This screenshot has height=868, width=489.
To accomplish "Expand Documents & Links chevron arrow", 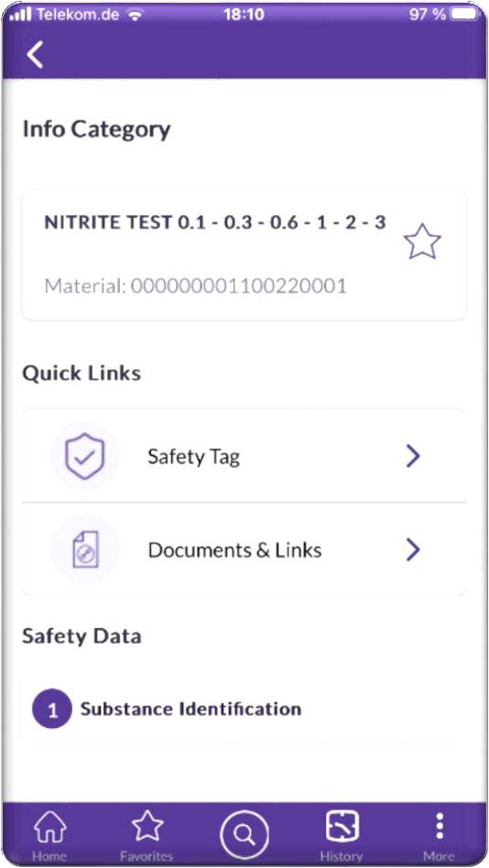I will [x=413, y=549].
